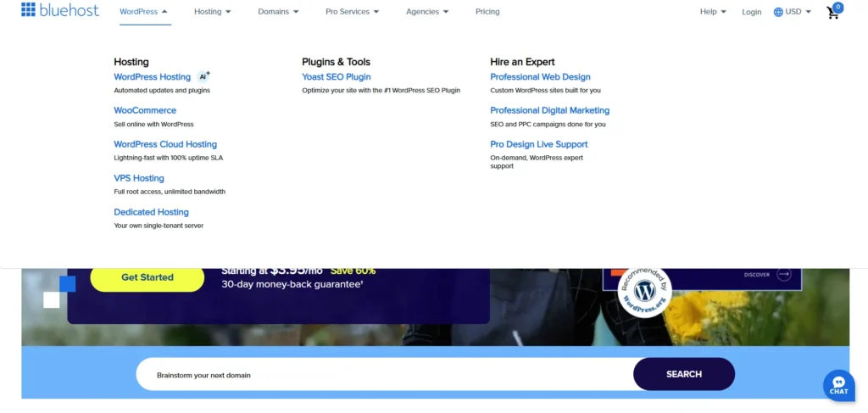Click the domain SEARCH button
This screenshot has width=868, height=413.
pyautogui.click(x=683, y=374)
